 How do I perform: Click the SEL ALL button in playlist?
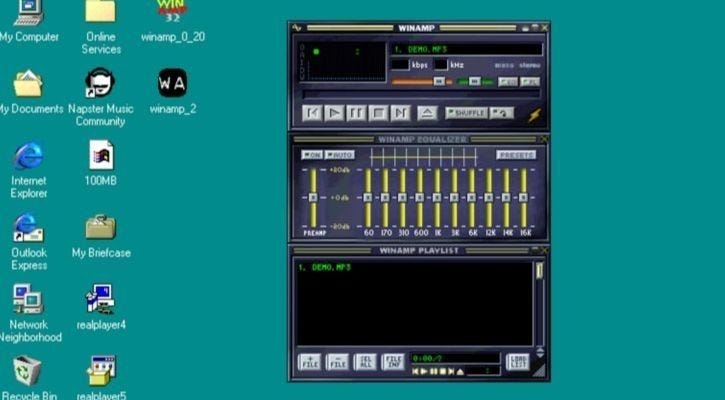(x=365, y=362)
